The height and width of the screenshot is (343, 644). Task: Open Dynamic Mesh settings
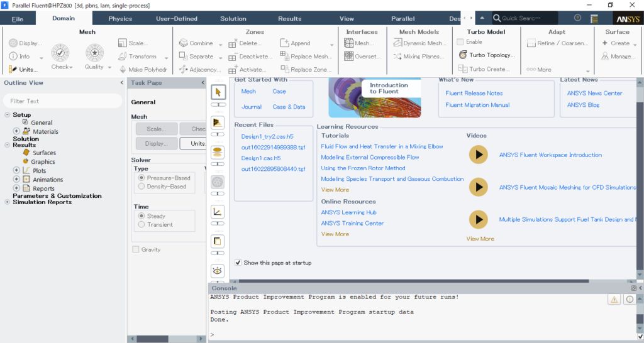point(419,43)
